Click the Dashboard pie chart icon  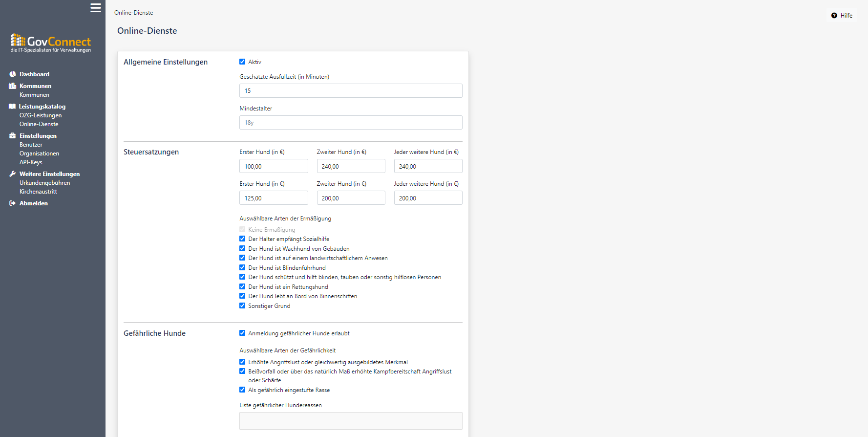click(x=13, y=74)
